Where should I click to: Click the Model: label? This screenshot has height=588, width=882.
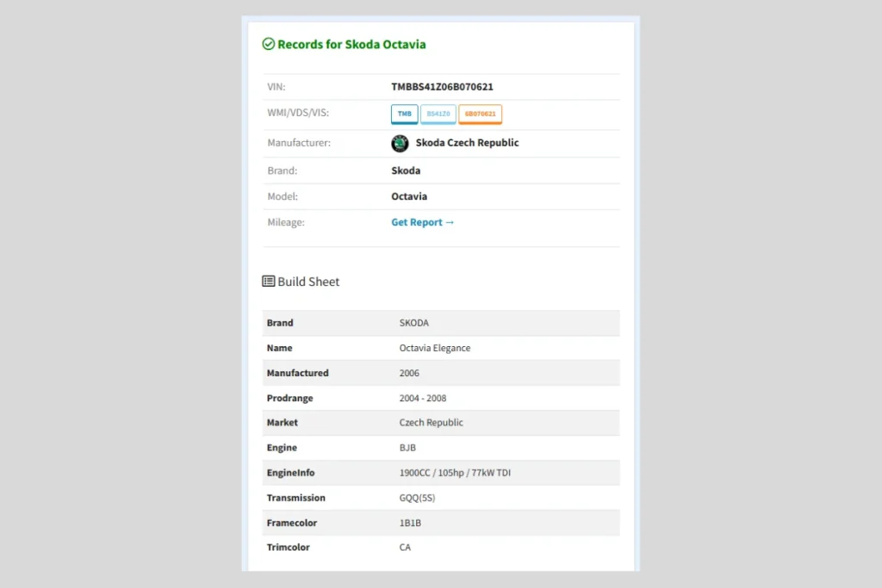click(283, 196)
